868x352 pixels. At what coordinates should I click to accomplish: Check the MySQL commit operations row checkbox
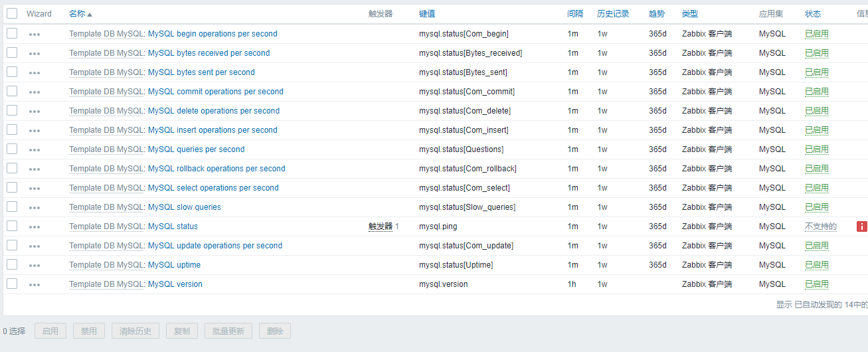12,91
